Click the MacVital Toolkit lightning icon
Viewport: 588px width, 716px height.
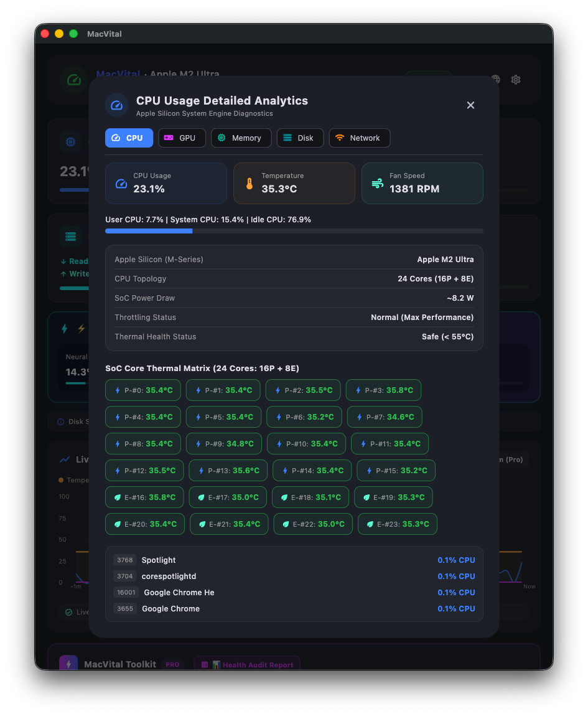68,664
